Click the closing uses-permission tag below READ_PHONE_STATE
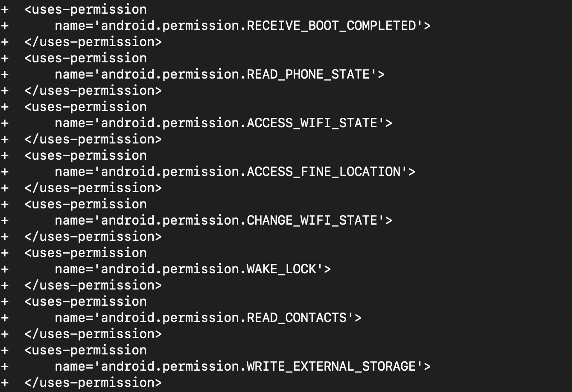This screenshot has width=572, height=392. tap(93, 91)
